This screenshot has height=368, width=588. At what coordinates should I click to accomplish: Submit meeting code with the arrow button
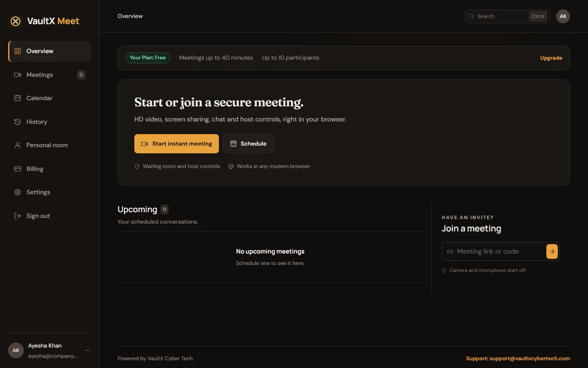(552, 251)
